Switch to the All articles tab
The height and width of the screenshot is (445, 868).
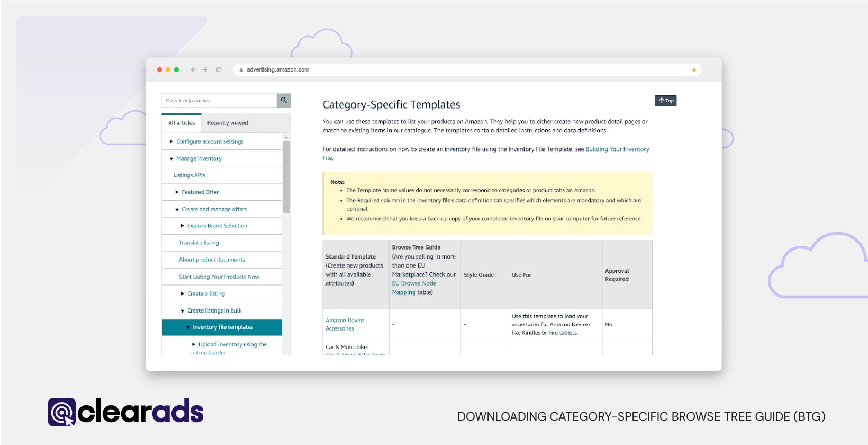click(x=182, y=123)
